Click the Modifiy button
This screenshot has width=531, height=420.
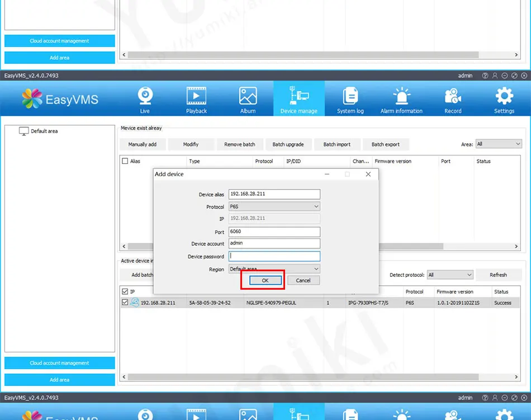(x=191, y=144)
